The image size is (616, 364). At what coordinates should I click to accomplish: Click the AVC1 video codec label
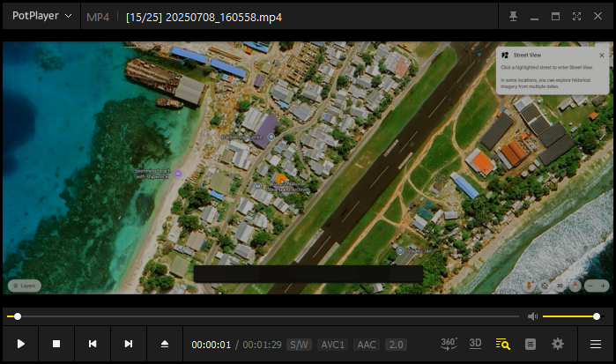tap(332, 345)
